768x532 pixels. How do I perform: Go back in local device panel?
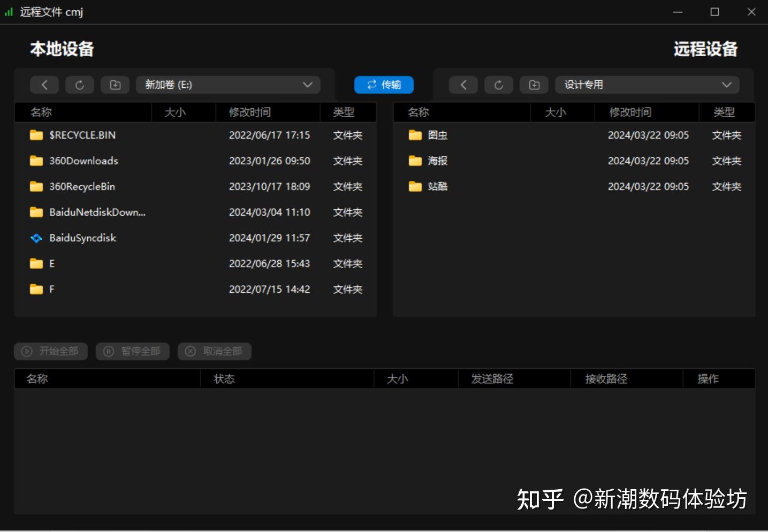[x=44, y=85]
